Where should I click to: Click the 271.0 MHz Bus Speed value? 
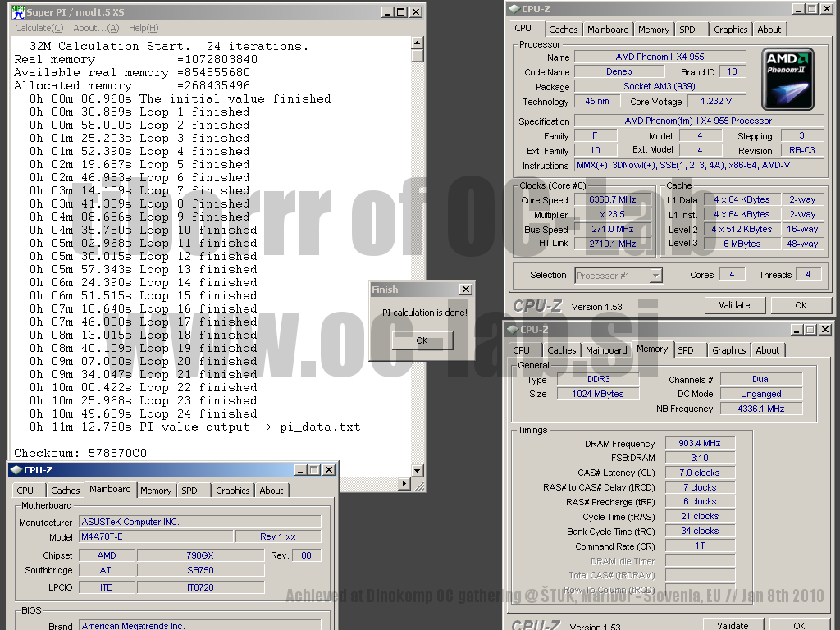[x=612, y=230]
